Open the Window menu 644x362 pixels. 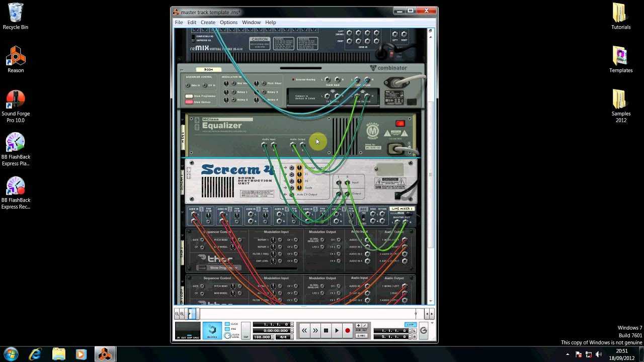[251, 23]
